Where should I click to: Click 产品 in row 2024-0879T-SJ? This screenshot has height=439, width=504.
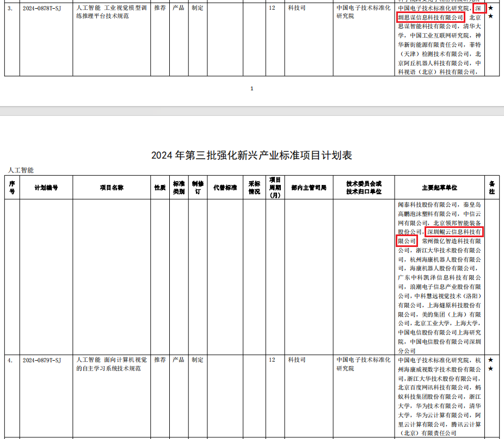pos(179,360)
